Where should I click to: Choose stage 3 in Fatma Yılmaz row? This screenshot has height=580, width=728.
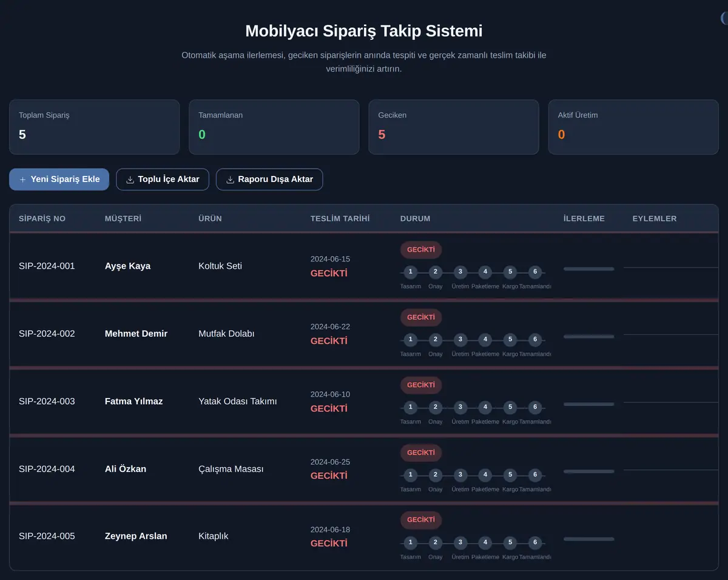coord(460,407)
